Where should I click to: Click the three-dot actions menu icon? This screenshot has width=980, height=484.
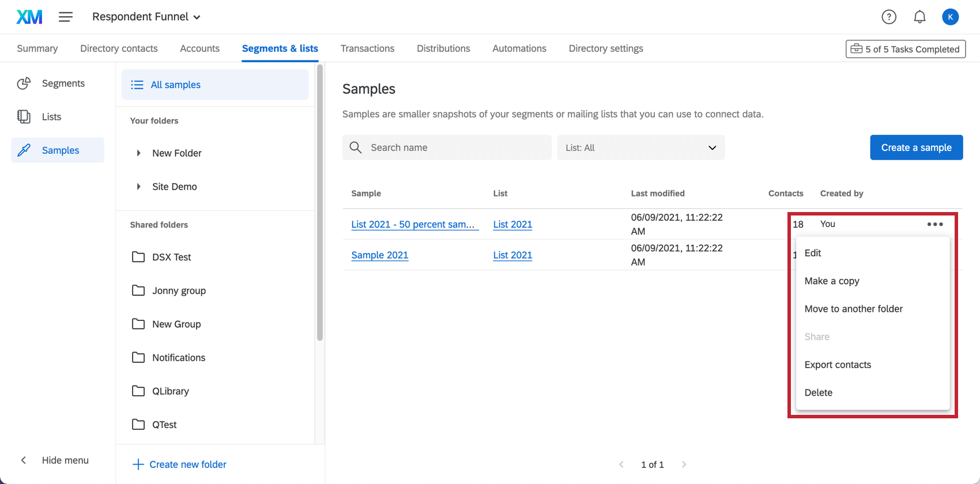point(935,224)
